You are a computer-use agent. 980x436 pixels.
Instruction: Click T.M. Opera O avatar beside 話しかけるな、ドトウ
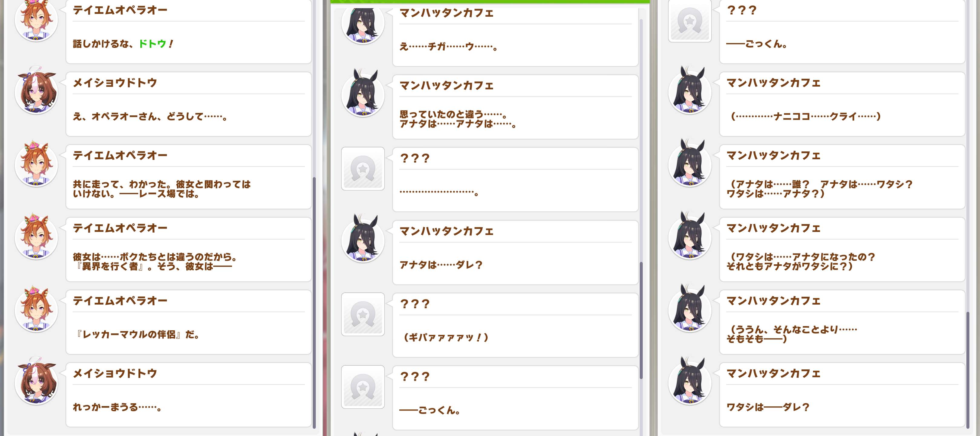tap(36, 19)
